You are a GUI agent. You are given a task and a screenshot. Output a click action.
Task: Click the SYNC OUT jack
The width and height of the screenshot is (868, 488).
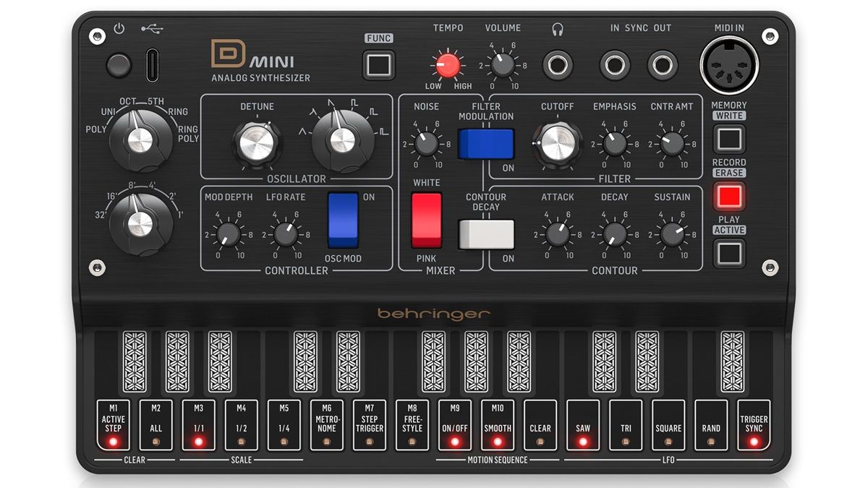[662, 65]
